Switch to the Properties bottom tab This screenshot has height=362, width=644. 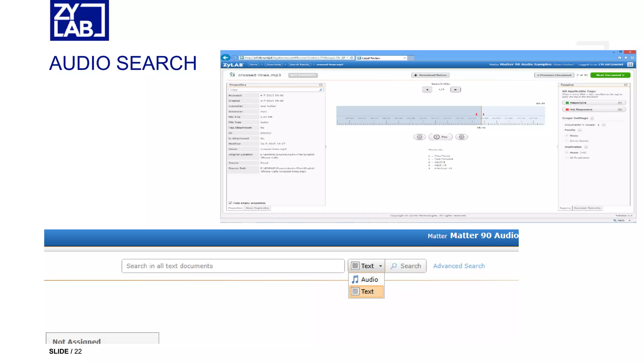pos(235,208)
